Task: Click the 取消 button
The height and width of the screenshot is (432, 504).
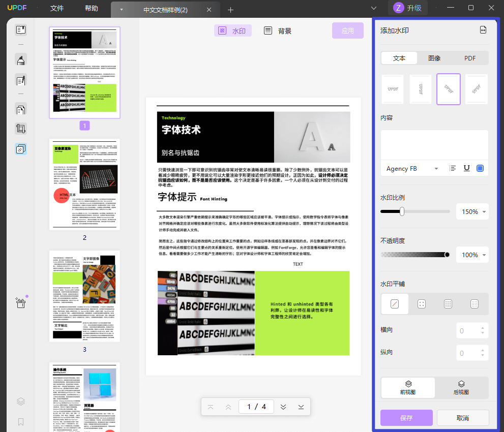Action: (x=462, y=418)
